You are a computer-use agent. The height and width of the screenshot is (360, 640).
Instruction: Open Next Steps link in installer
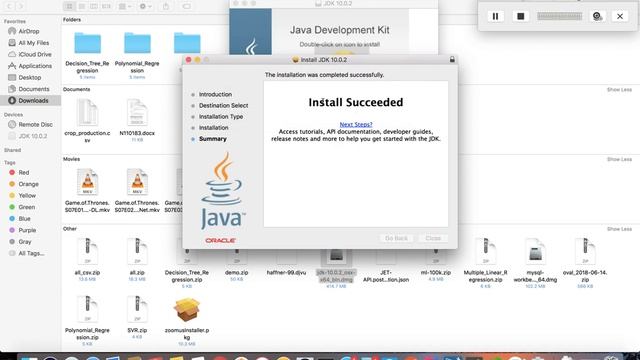pyautogui.click(x=356, y=124)
